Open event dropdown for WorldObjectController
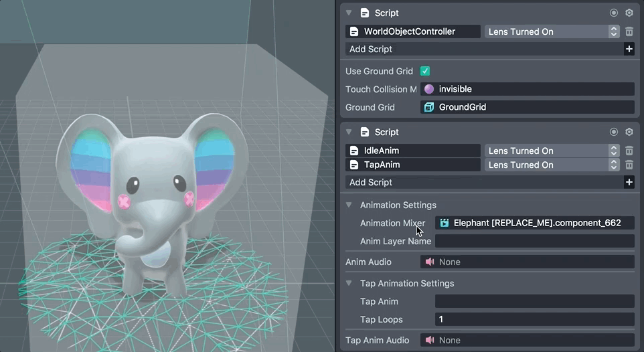This screenshot has width=644, height=352. (552, 31)
